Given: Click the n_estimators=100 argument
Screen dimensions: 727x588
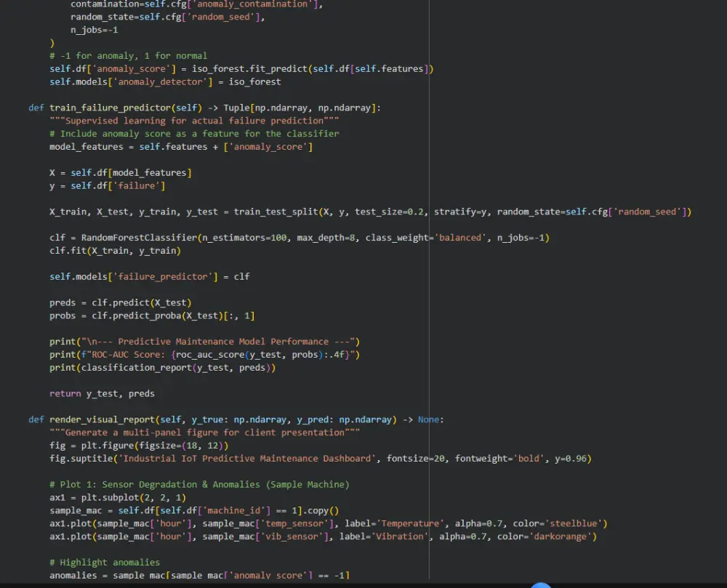Looking at the screenshot, I should point(244,238).
